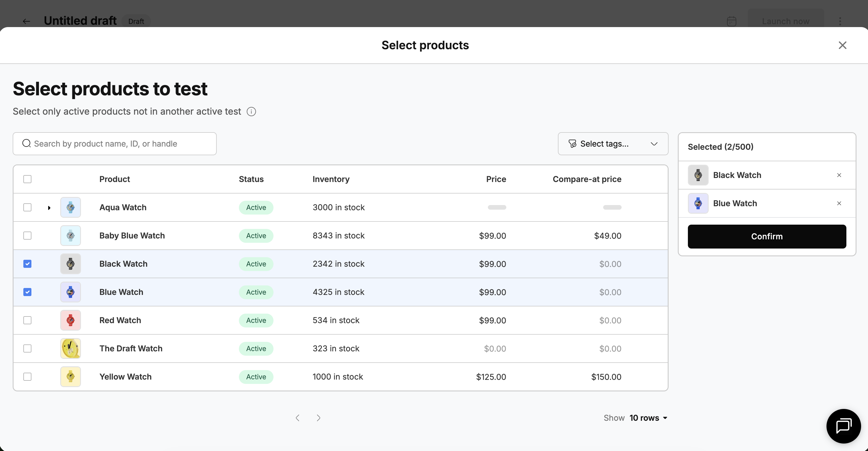Image resolution: width=868 pixels, height=451 pixels.
Task: Click the info icon beside subtitle
Action: pyautogui.click(x=251, y=111)
